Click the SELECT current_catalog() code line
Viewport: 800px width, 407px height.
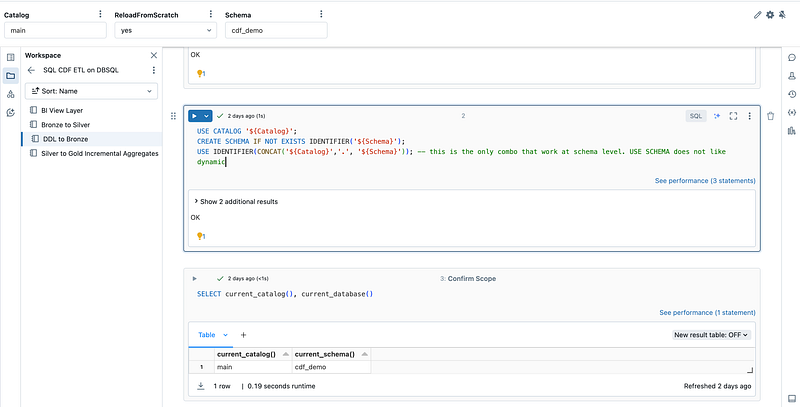tap(285, 294)
